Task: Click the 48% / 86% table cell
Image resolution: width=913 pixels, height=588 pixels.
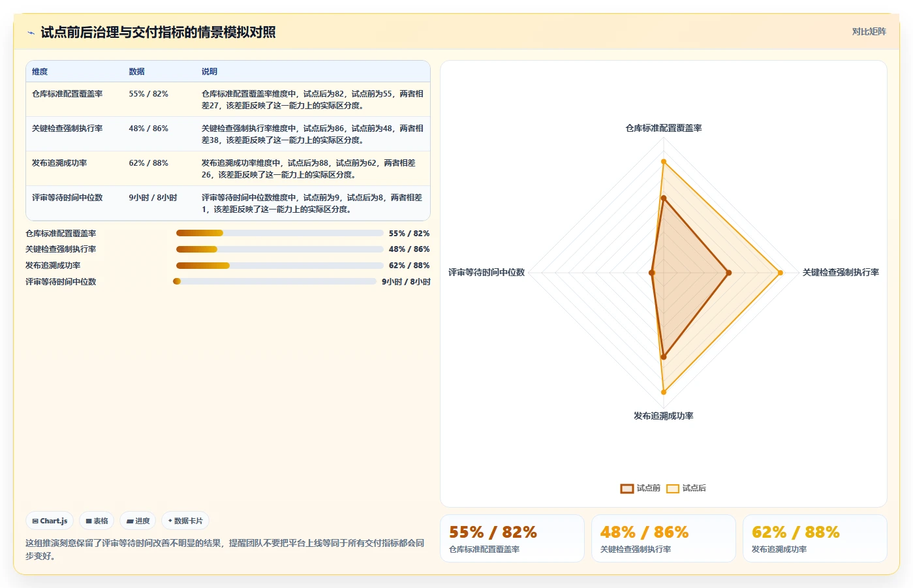Action: (x=148, y=129)
